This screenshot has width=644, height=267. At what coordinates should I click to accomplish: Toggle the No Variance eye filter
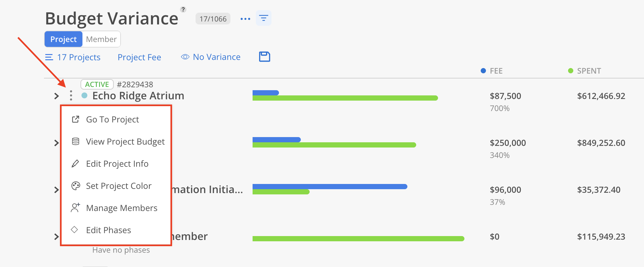[x=211, y=57]
